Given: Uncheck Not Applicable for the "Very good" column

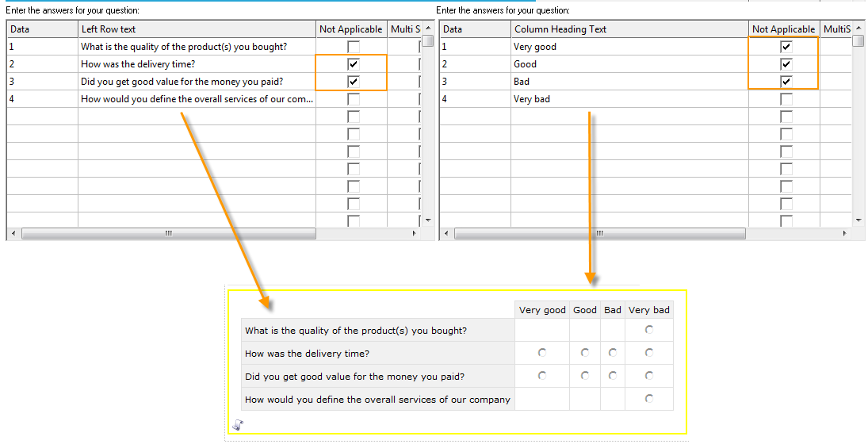Looking at the screenshot, I should (x=786, y=47).
